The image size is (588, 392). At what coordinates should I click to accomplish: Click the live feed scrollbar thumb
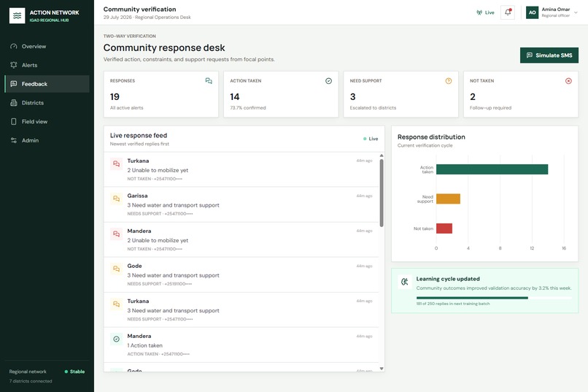382,193
